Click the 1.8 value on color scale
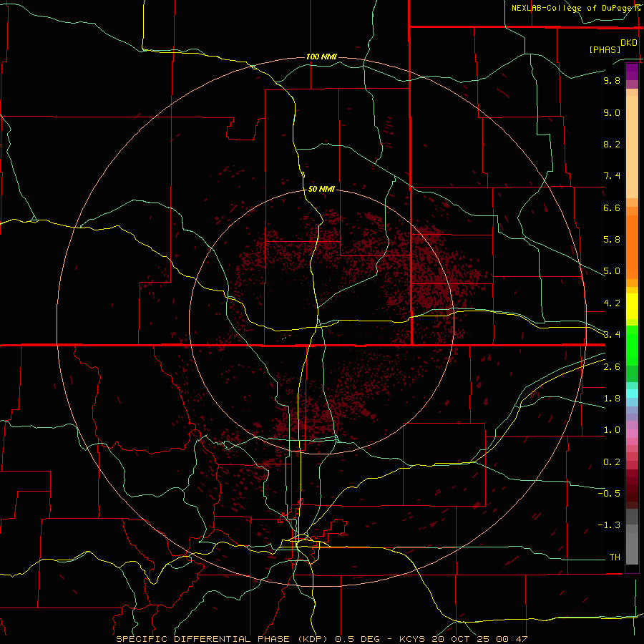Screen dimensions: 644x644 612,399
